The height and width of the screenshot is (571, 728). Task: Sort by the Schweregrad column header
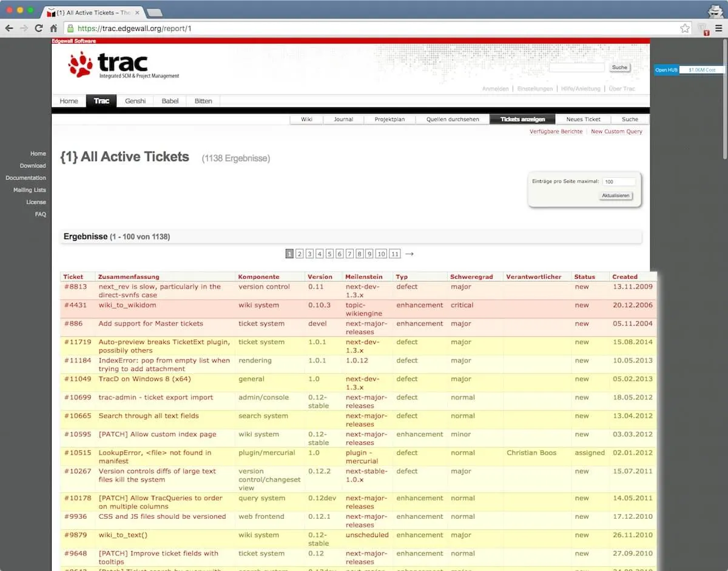point(470,276)
